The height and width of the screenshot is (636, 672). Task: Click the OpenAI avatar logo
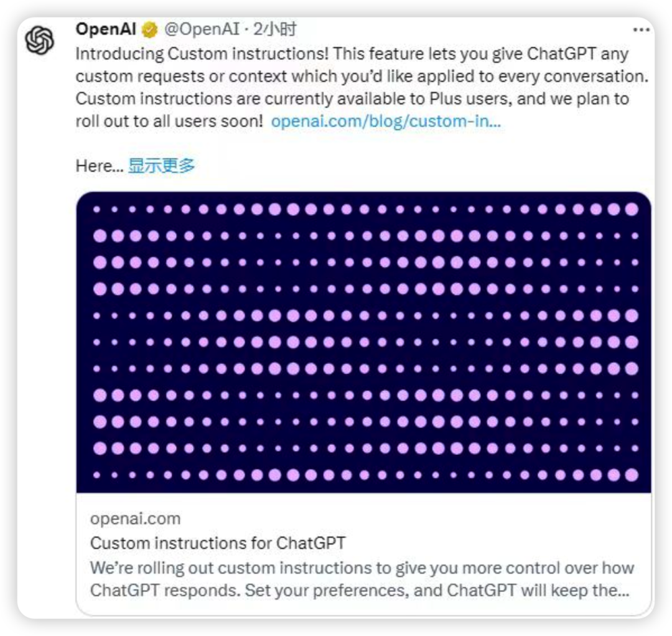(39, 40)
